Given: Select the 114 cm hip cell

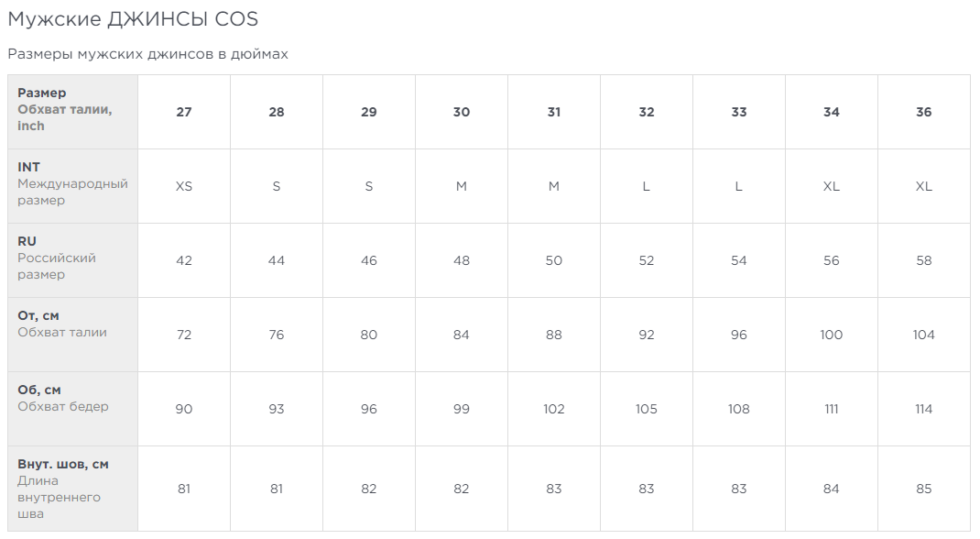Looking at the screenshot, I should coord(923,409).
